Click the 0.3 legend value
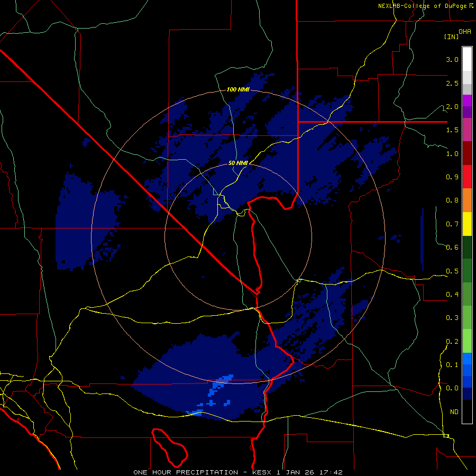This screenshot has width=476, height=476. coord(452,318)
